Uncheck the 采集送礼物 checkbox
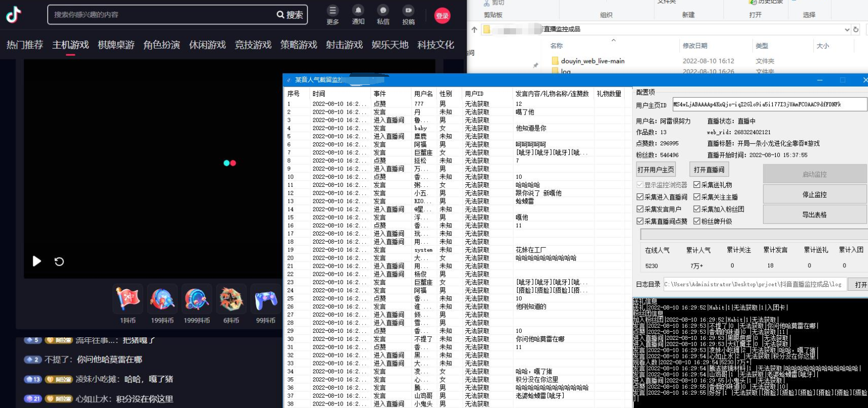868x408 pixels. point(697,185)
